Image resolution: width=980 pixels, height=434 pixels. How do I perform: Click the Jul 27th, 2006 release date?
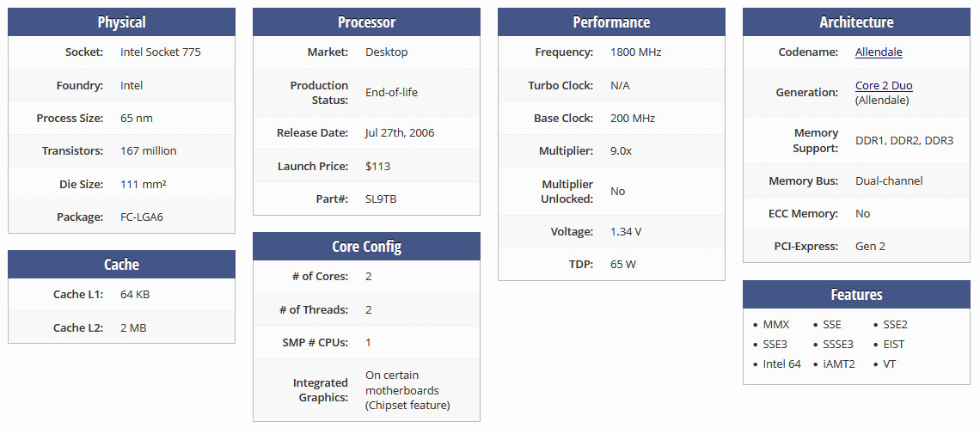point(401,133)
